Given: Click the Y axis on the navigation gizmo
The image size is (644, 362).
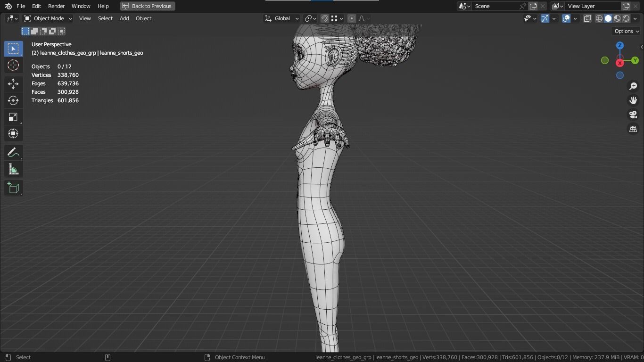Looking at the screenshot, I should (635, 60).
